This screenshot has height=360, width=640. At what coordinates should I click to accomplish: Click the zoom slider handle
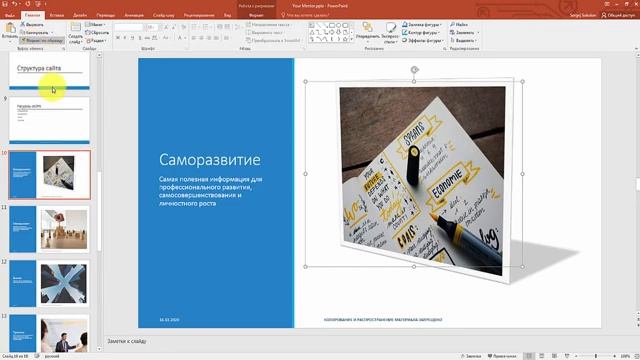click(596, 356)
